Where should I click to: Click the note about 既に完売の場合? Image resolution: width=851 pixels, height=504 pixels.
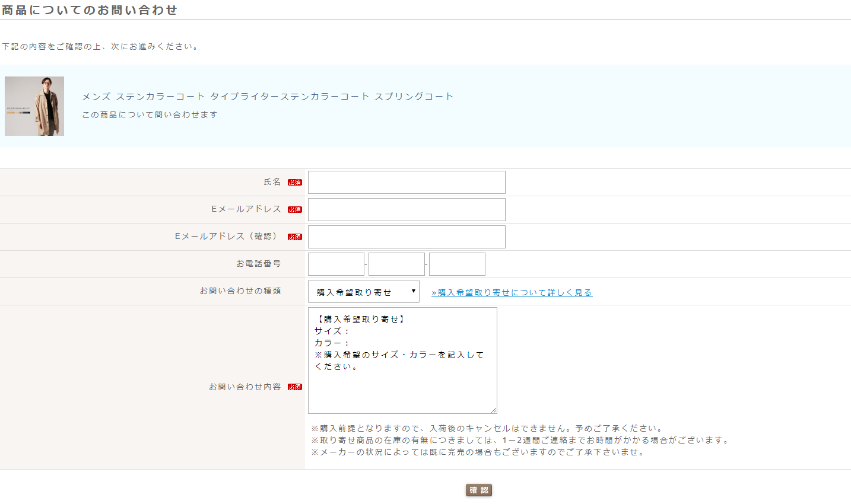coord(479,452)
